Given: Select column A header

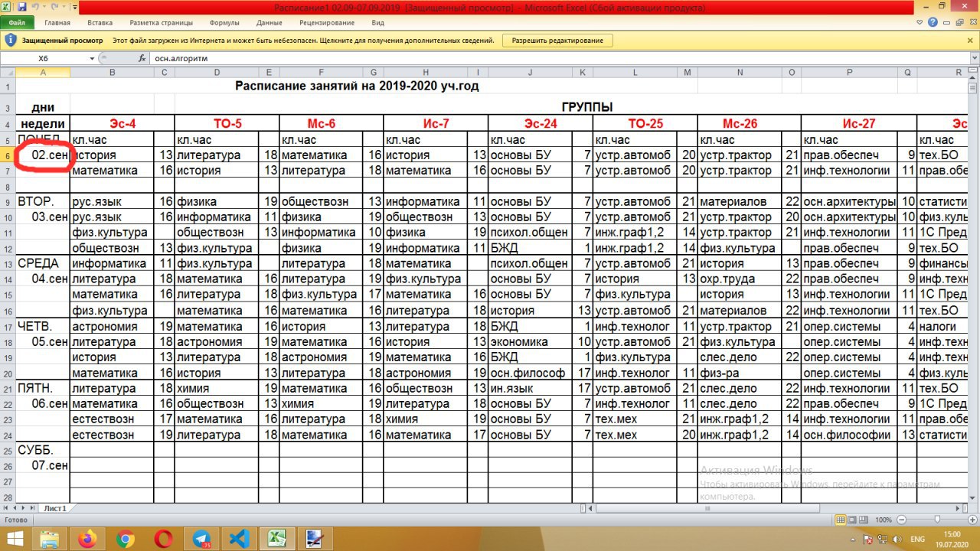Looking at the screenshot, I should (43, 72).
